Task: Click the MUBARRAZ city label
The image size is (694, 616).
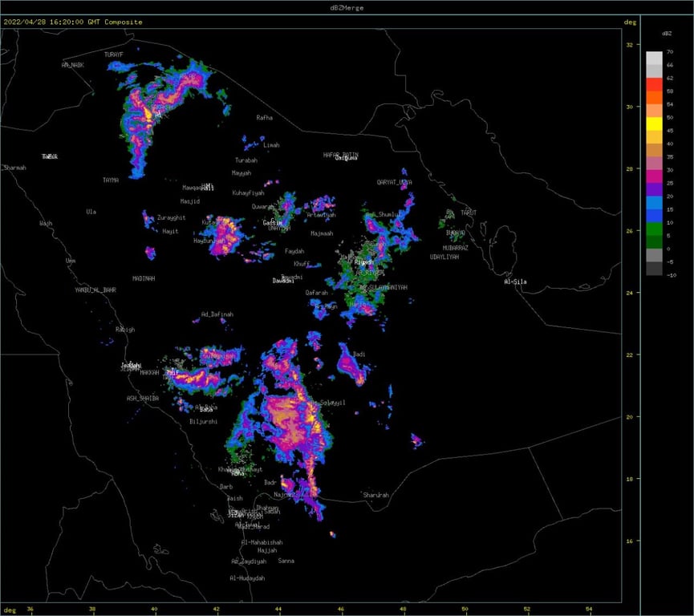Action: point(456,248)
